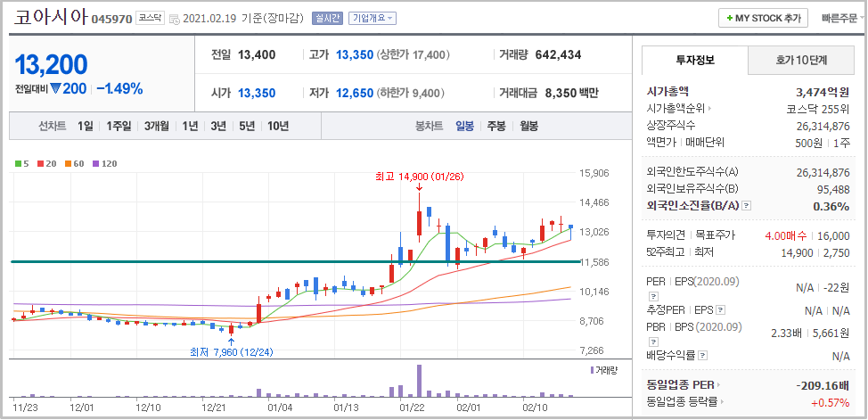Click the 동일업종 등락률 value +0.57%
Viewport: 868px width, 420px height.
[x=830, y=402]
